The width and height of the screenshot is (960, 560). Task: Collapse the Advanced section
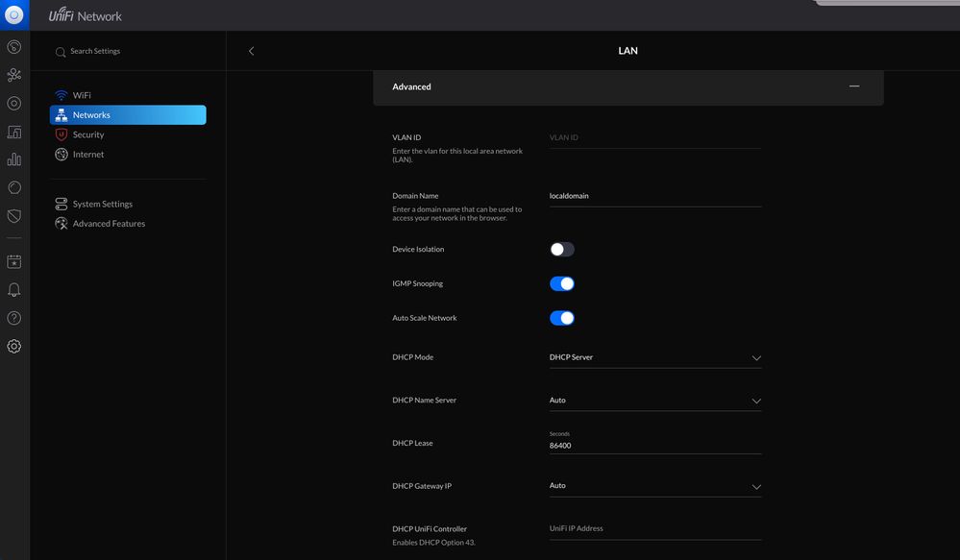tap(853, 85)
